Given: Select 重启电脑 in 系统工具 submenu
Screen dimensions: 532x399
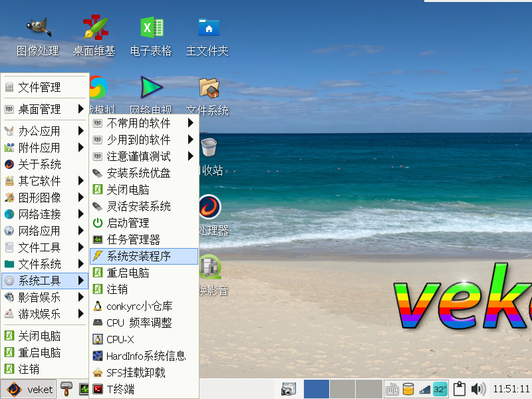Looking at the screenshot, I should pyautogui.click(x=144, y=273).
